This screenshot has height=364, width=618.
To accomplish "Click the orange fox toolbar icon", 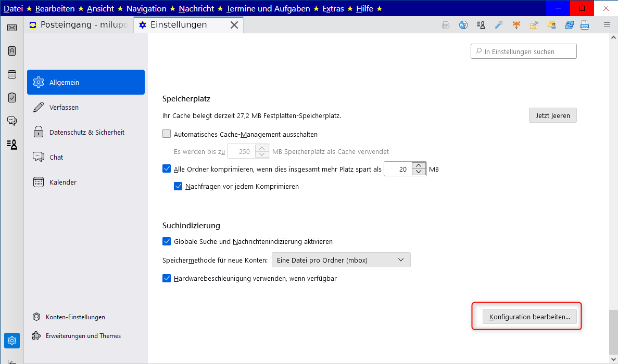I will 516,25.
